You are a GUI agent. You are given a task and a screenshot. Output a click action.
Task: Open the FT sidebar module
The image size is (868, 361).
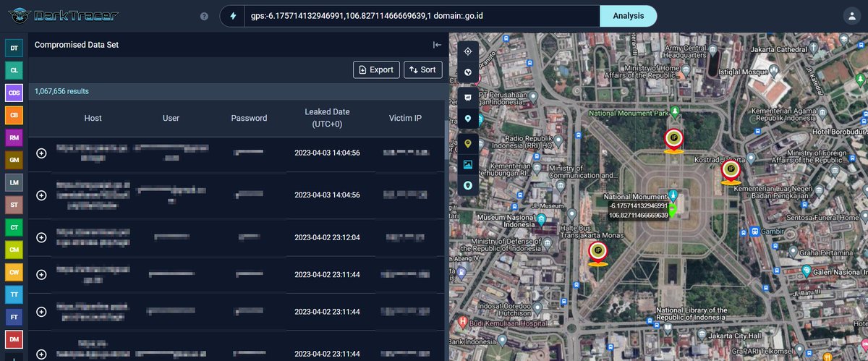click(14, 317)
